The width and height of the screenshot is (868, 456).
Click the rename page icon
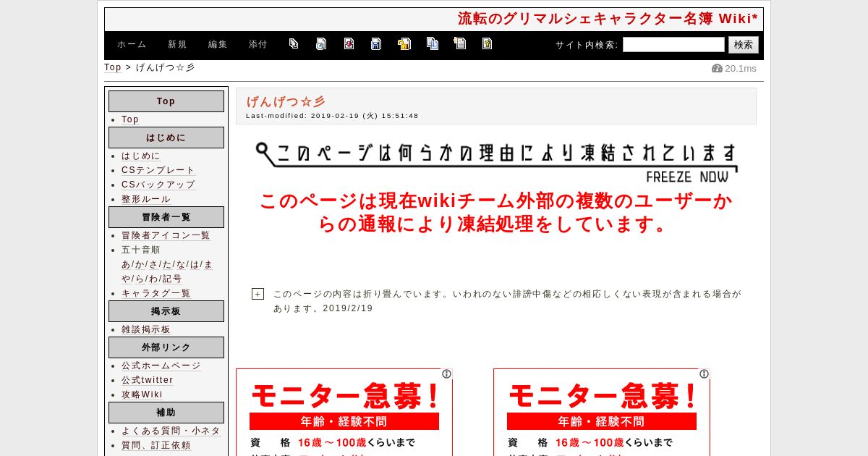click(x=460, y=44)
